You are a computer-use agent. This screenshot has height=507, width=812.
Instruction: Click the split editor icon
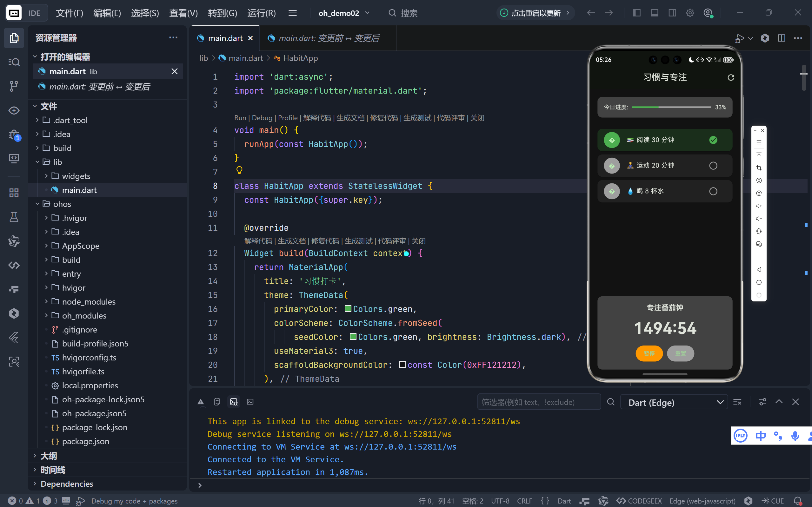(x=782, y=38)
